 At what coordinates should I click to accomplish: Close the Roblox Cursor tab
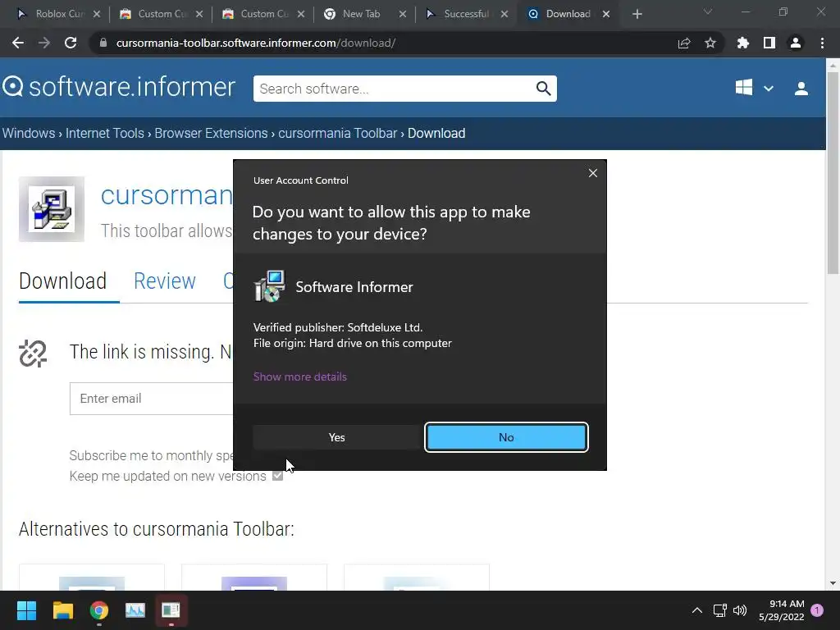[x=97, y=14]
